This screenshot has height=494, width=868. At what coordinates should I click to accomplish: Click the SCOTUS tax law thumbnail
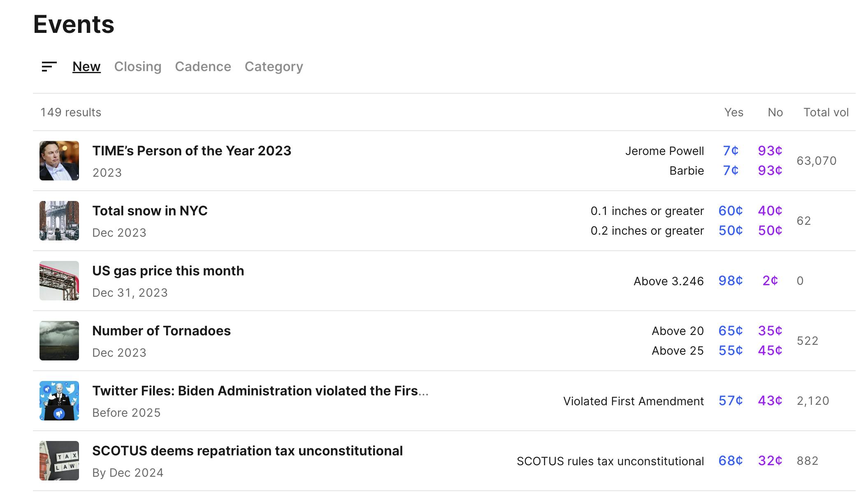click(x=59, y=461)
